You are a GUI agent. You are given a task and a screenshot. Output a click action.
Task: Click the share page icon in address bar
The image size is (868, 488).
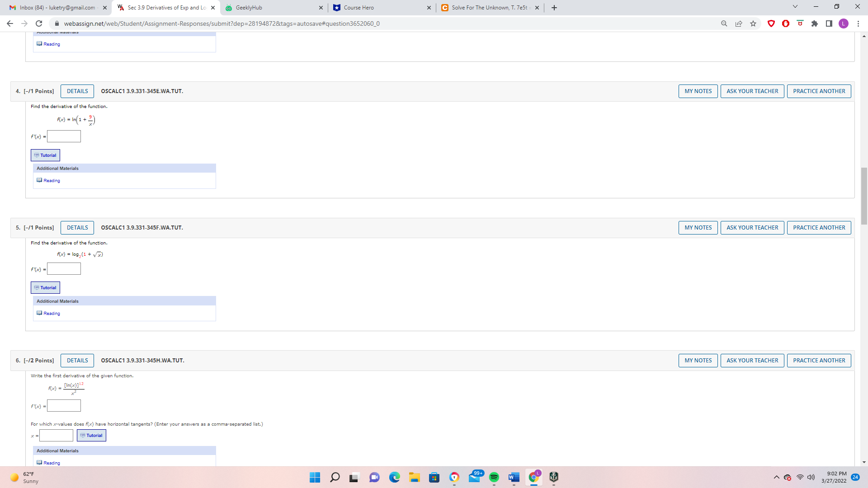click(739, 23)
